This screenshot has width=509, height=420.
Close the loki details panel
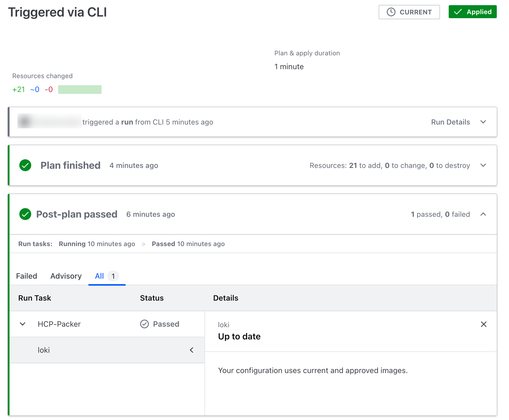483,324
